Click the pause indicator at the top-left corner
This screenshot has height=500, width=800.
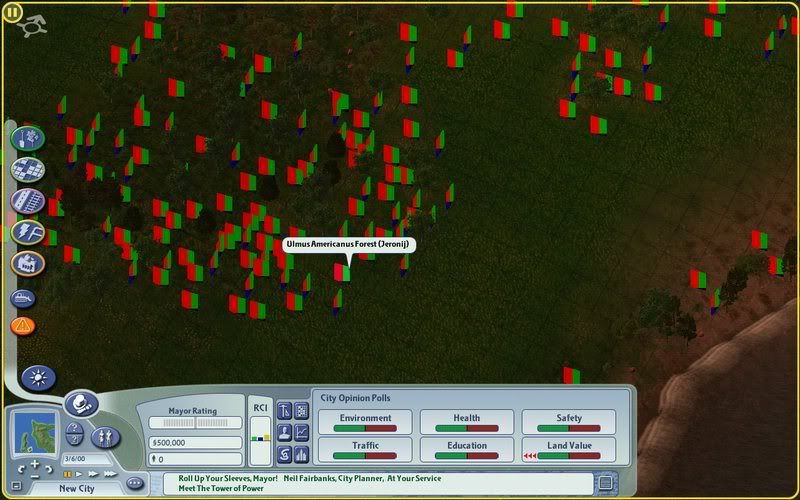pos(12,12)
